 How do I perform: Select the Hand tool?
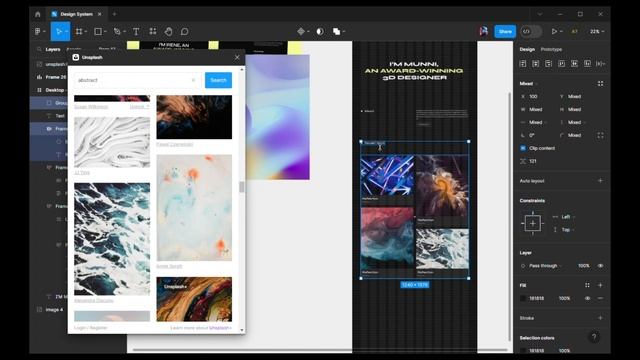(168, 31)
